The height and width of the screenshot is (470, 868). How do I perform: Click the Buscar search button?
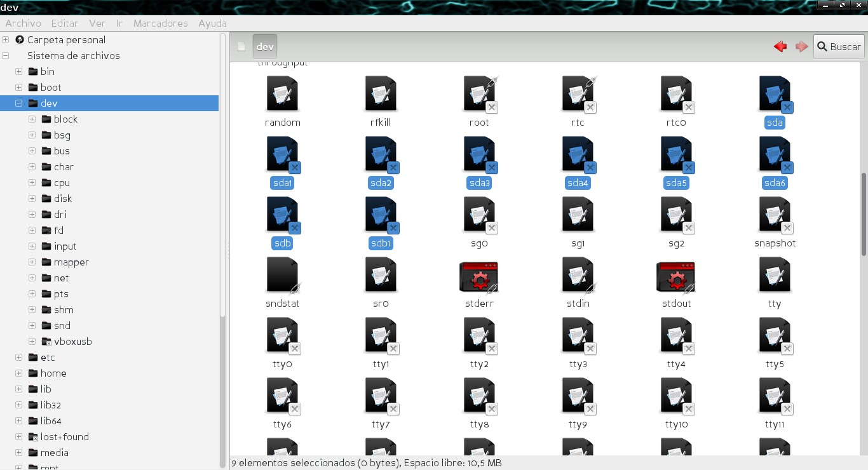pos(839,46)
